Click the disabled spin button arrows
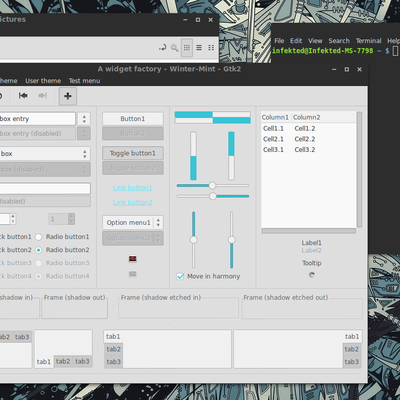Image resolution: width=400 pixels, height=400 pixels. pos(71,219)
